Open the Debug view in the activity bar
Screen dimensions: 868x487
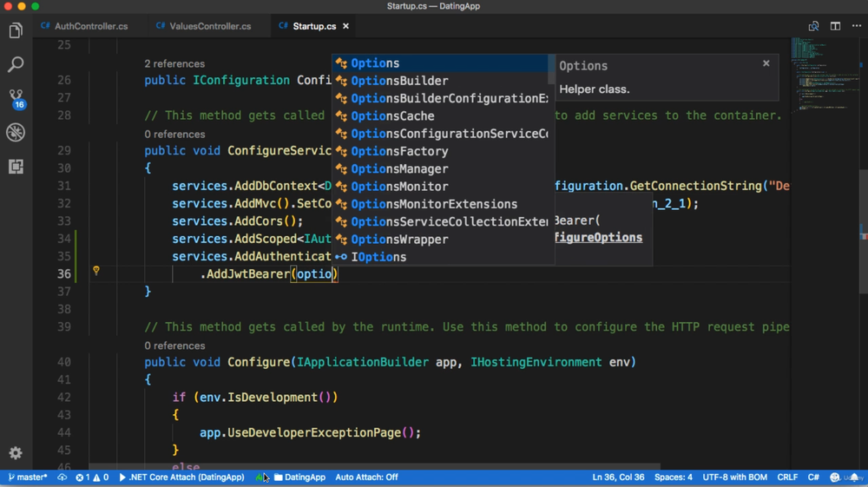[x=16, y=132]
